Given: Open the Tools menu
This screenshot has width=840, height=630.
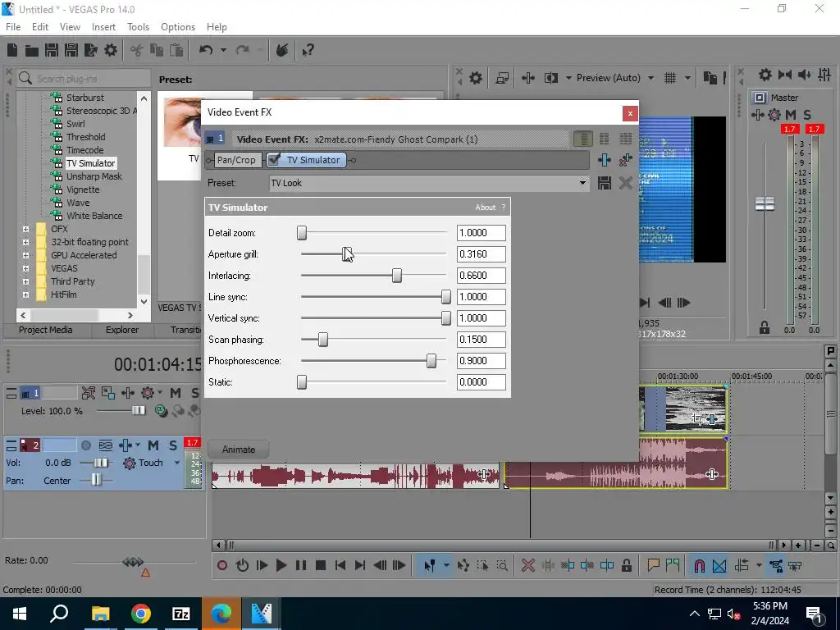Looking at the screenshot, I should pyautogui.click(x=138, y=27).
